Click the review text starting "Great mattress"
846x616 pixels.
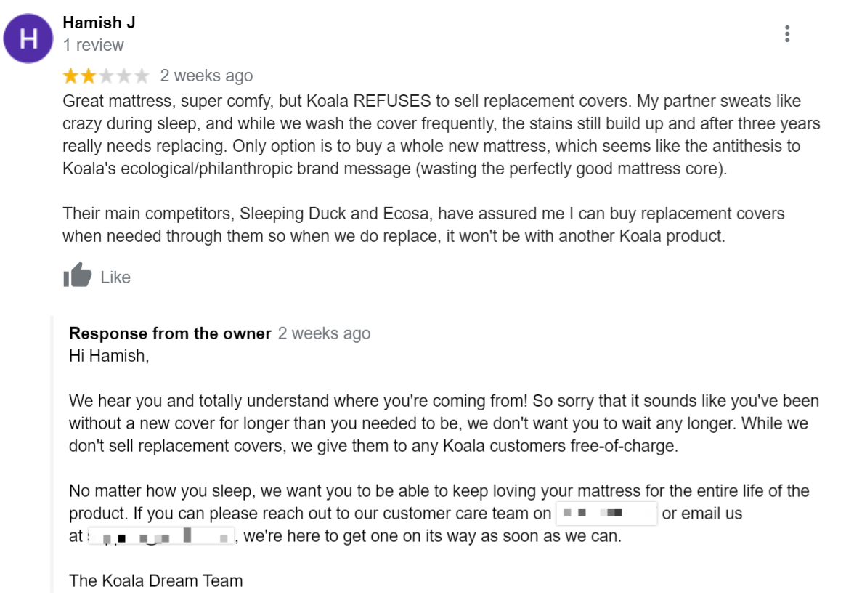click(x=431, y=134)
